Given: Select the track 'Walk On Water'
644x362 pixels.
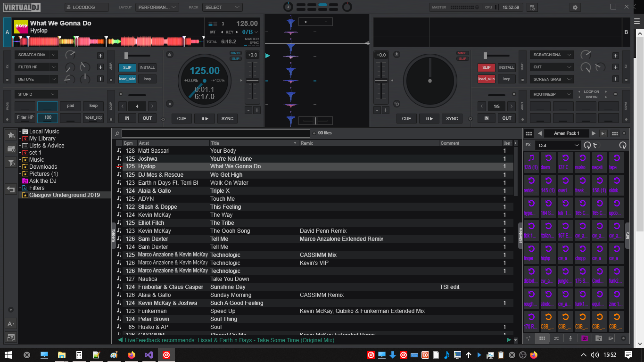Looking at the screenshot, I should coord(314,183).
